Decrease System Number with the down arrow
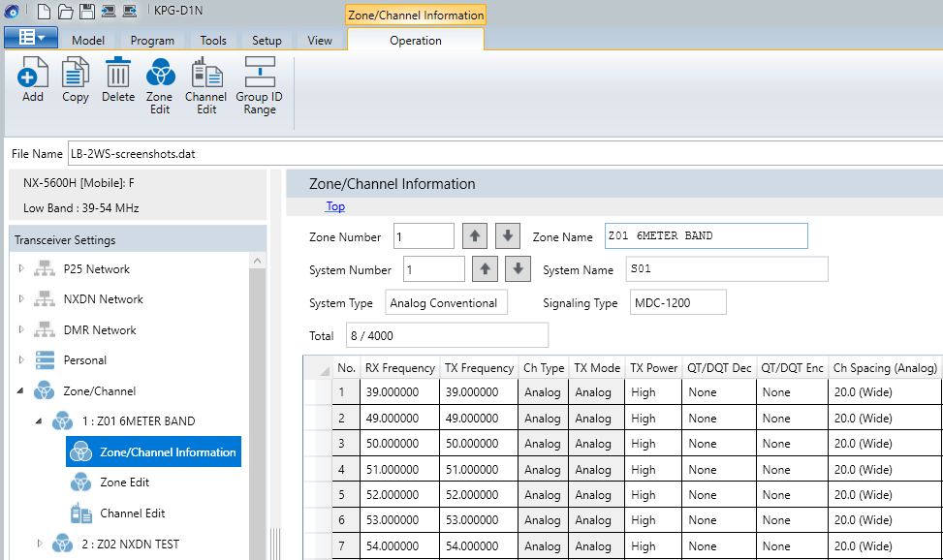The image size is (943, 560). coord(519,269)
